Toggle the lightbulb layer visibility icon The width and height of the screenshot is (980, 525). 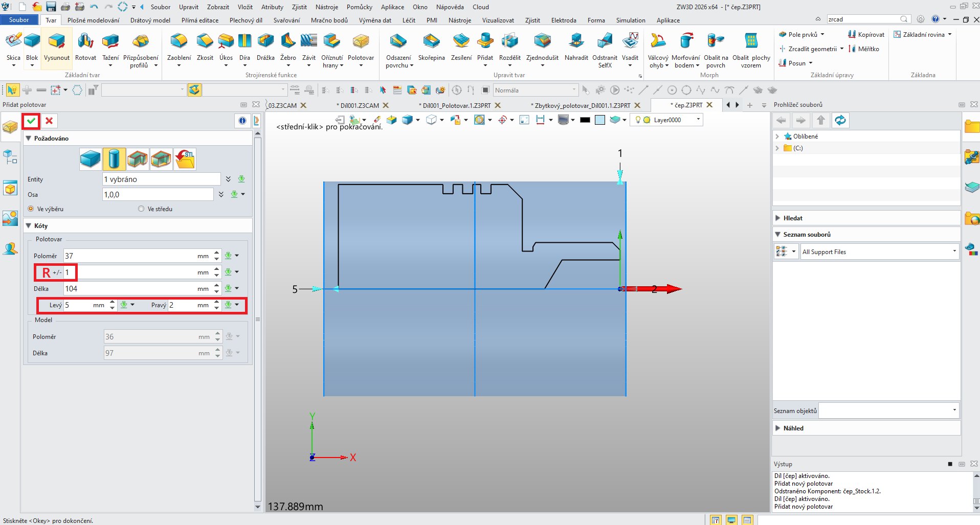pyautogui.click(x=638, y=120)
